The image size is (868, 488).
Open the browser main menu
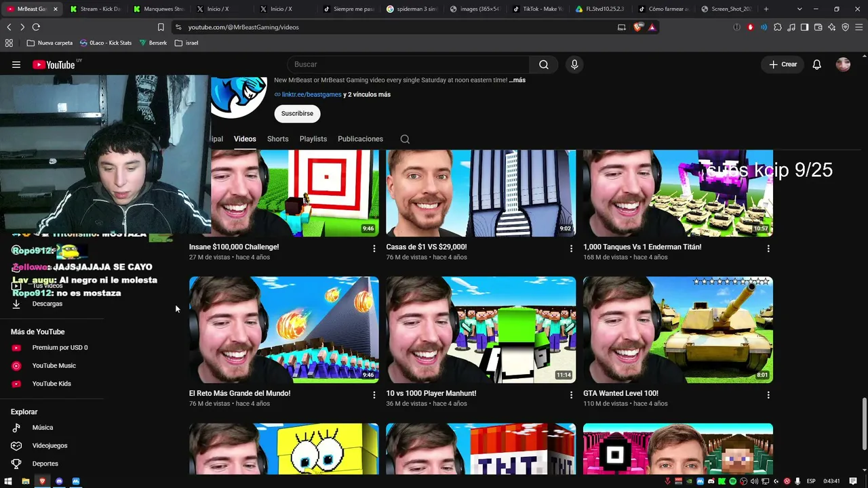[859, 27]
